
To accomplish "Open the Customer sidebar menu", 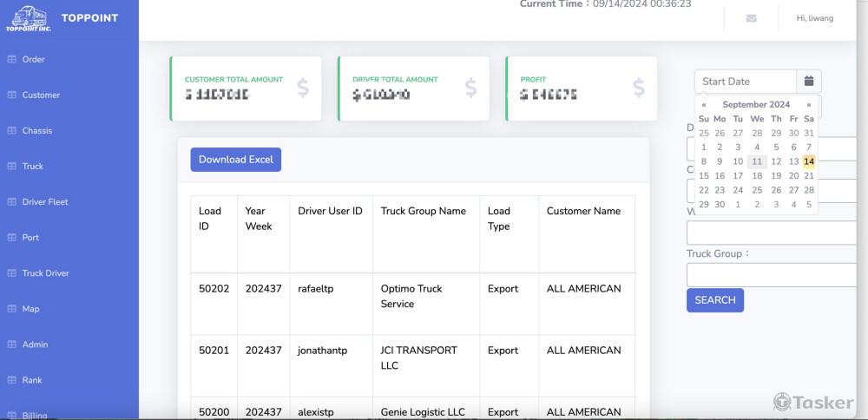I will (x=41, y=95).
